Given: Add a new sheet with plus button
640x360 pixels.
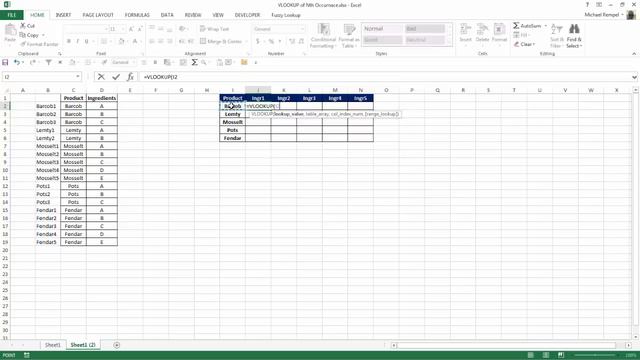Looking at the screenshot, I should (116, 345).
